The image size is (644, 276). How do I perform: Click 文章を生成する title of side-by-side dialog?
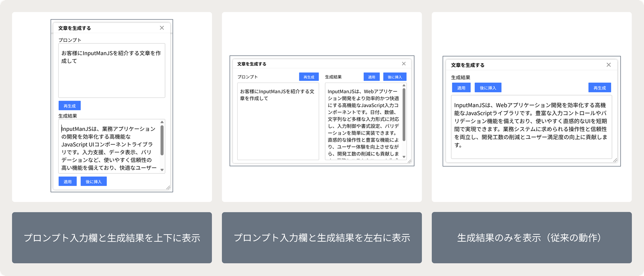(252, 64)
